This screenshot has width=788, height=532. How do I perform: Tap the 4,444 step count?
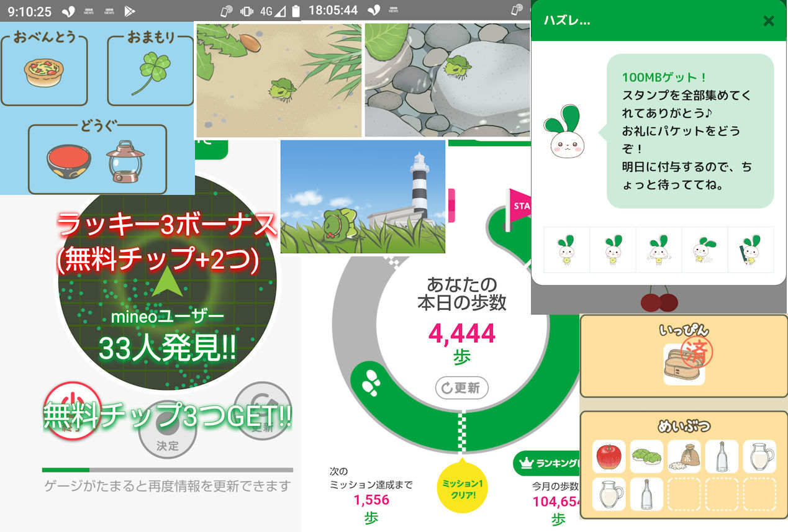point(461,334)
